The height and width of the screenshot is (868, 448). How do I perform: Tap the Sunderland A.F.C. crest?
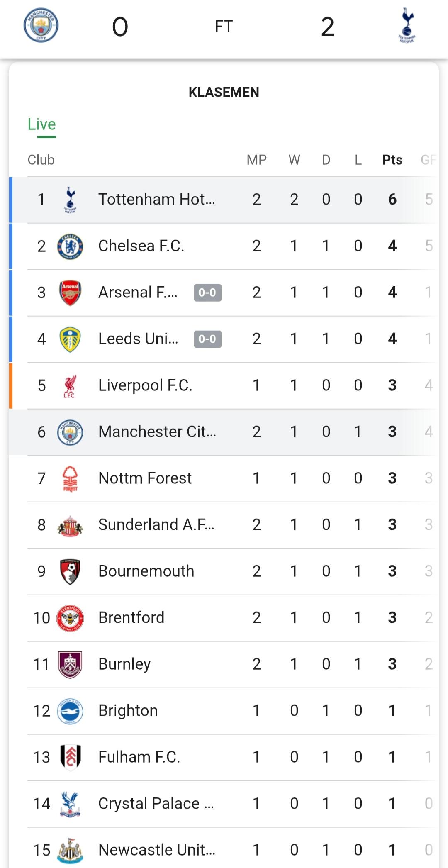(x=70, y=525)
